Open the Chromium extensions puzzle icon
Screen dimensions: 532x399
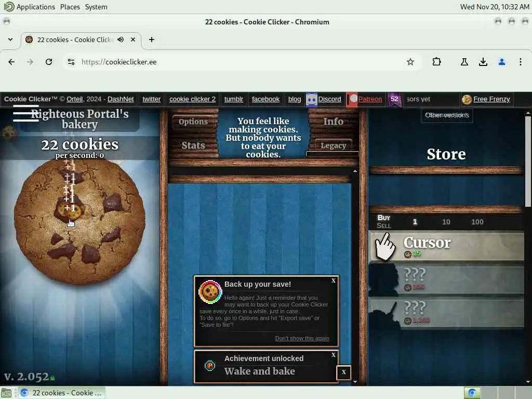click(436, 62)
